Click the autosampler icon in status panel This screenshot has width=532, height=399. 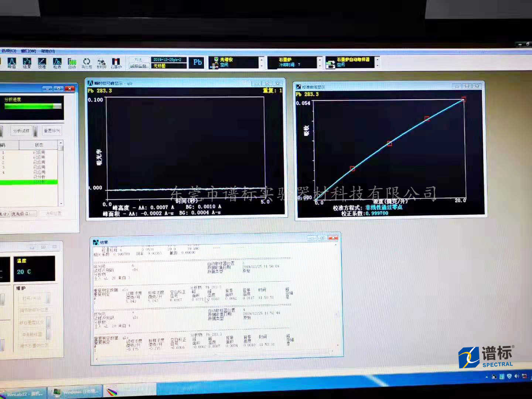[330, 63]
